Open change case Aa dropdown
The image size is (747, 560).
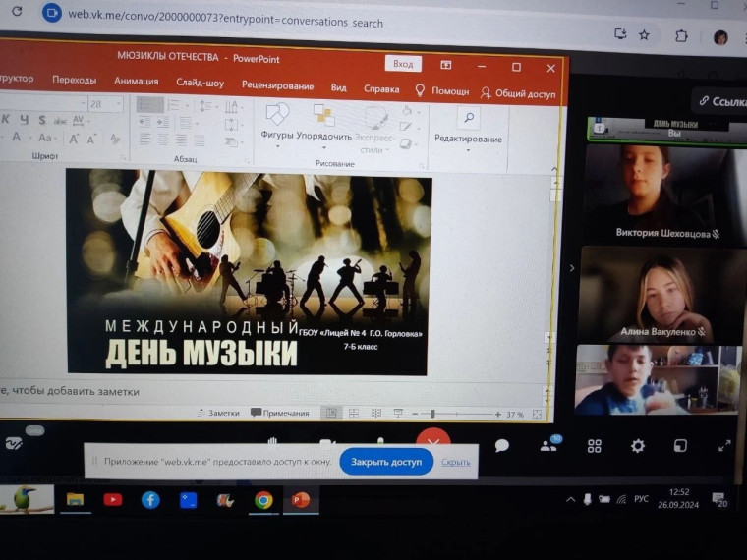tap(47, 139)
